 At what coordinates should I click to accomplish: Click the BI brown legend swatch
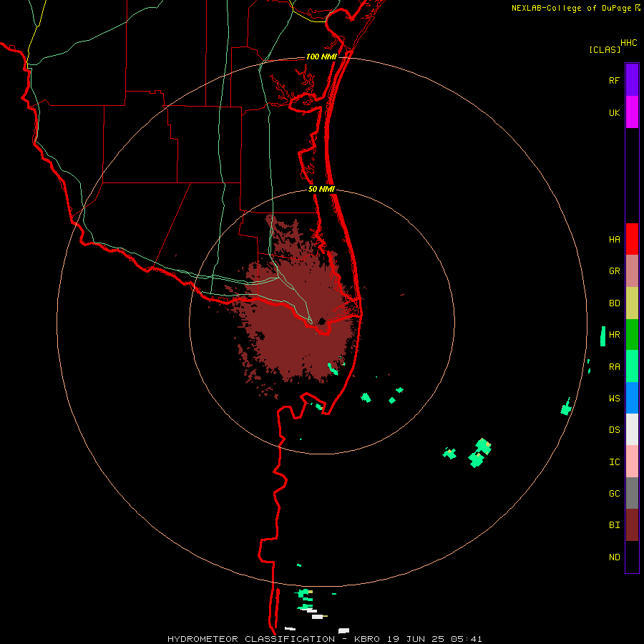(x=632, y=525)
